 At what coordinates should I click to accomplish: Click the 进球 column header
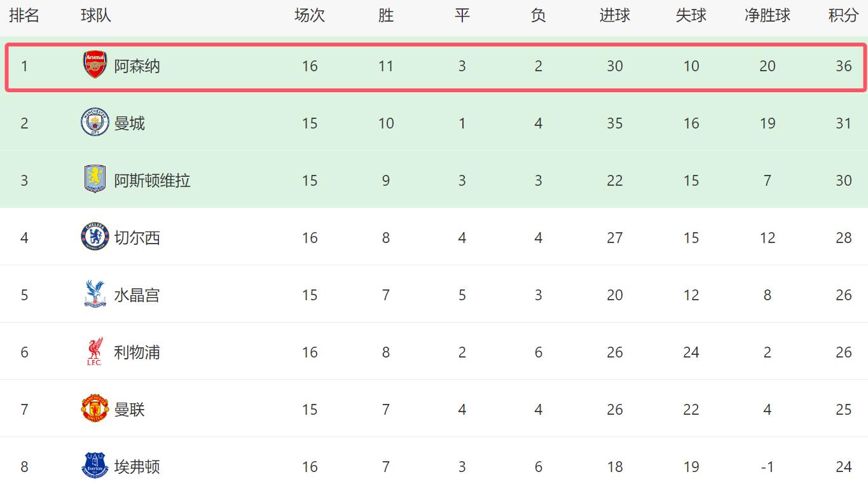(614, 16)
